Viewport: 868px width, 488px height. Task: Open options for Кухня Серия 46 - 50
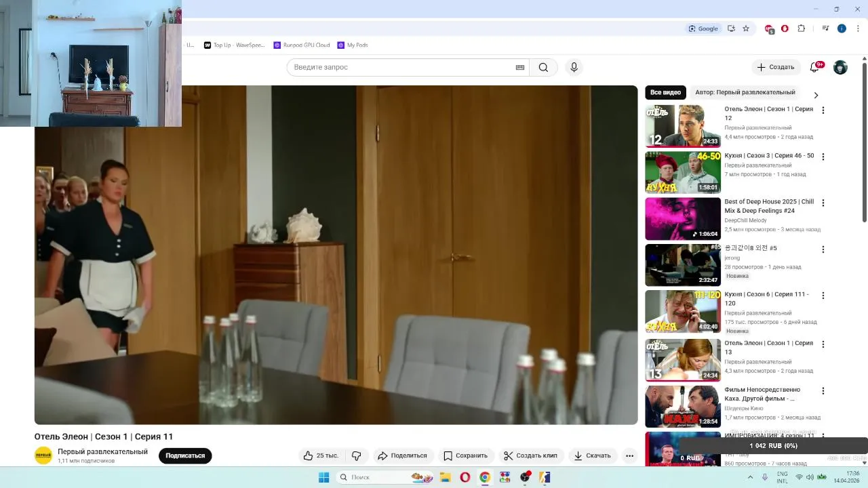pos(823,157)
